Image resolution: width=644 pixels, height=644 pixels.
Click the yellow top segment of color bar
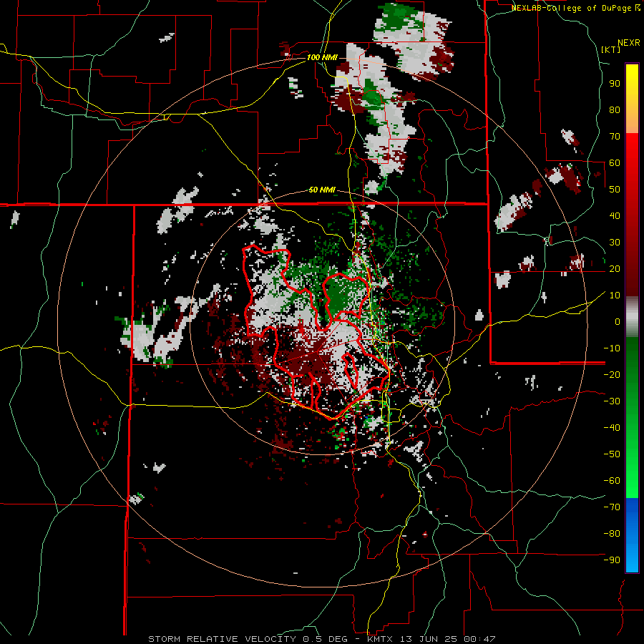[x=632, y=99]
